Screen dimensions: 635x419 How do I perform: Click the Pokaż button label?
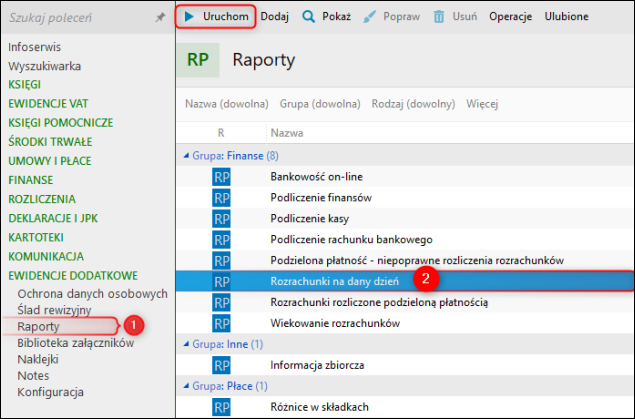point(336,17)
